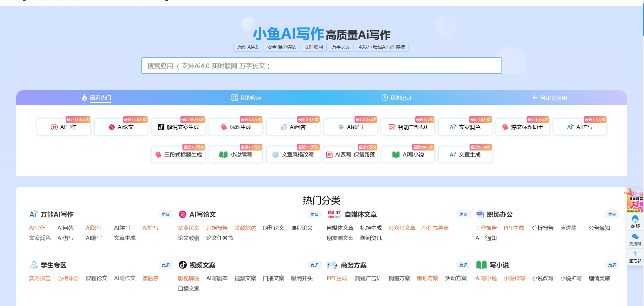Launch the AI写作 app card
The width and height of the screenshot is (644, 306).
click(x=64, y=127)
